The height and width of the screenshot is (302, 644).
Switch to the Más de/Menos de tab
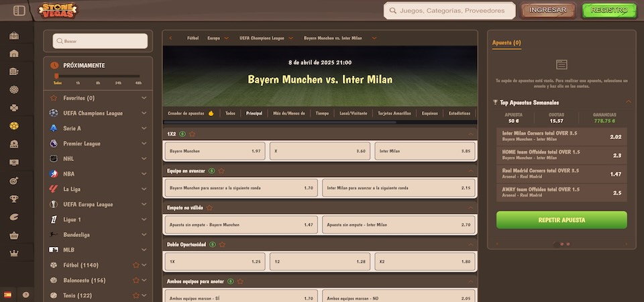click(x=289, y=113)
